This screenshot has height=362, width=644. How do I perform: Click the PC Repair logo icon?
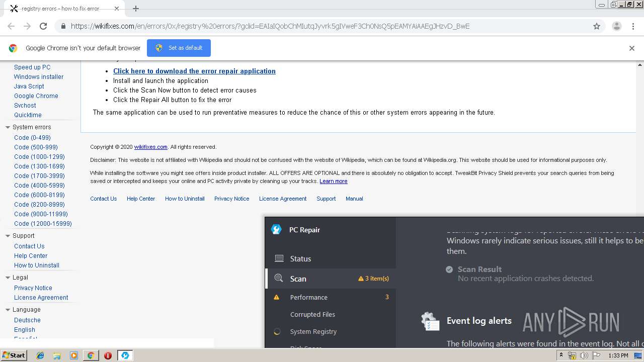click(x=276, y=229)
